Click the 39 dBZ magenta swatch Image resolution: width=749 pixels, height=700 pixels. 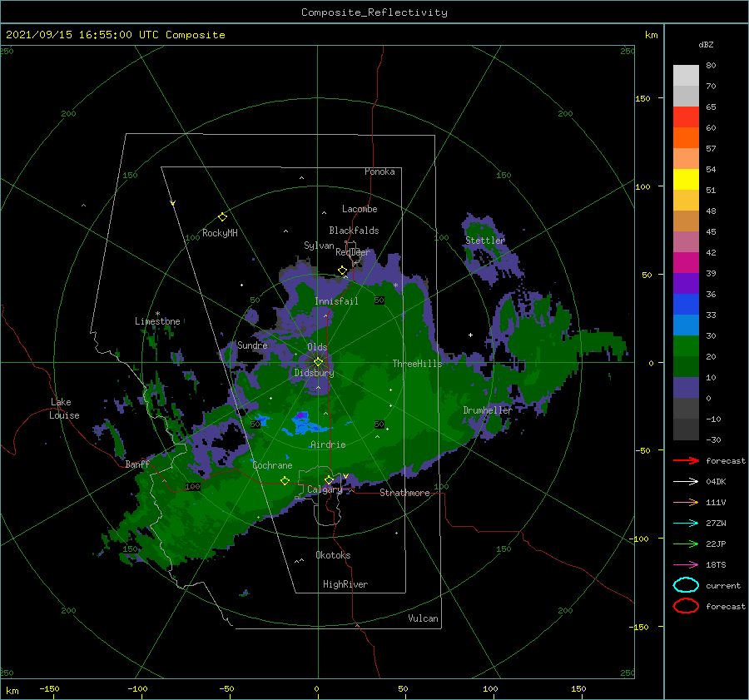686,262
